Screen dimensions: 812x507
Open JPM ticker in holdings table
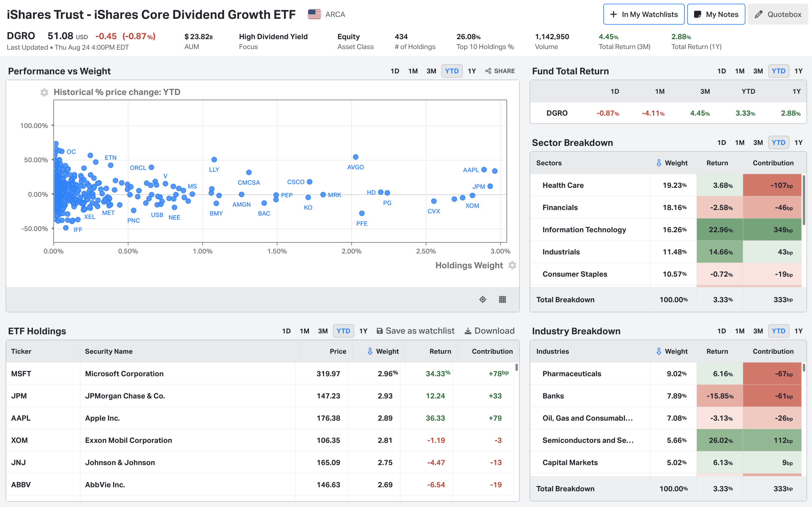coord(19,396)
